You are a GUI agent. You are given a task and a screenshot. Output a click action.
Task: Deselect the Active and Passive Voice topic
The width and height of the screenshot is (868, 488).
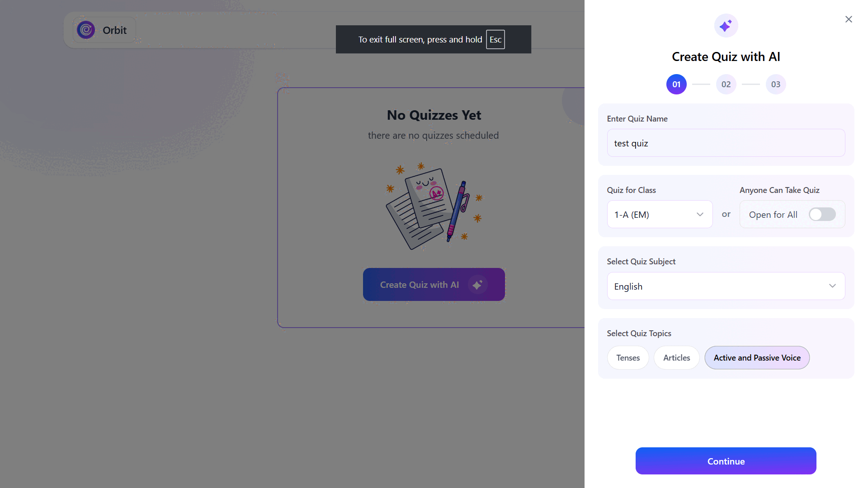(757, 358)
